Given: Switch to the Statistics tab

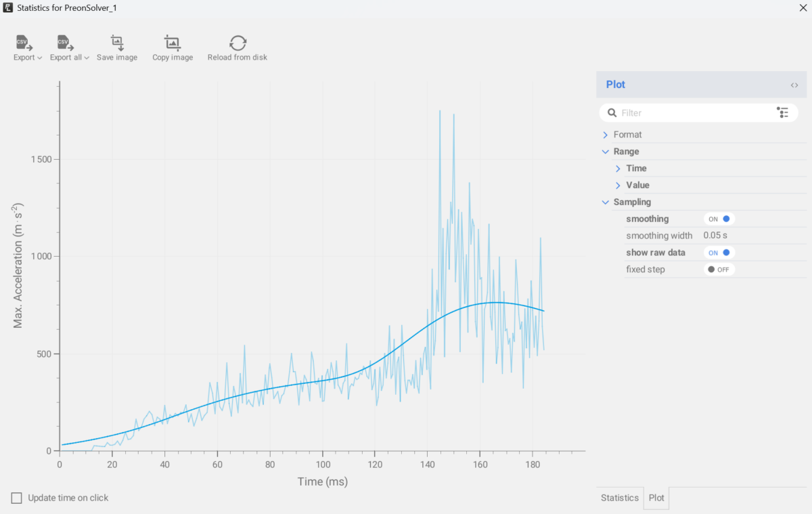Looking at the screenshot, I should tap(620, 498).
